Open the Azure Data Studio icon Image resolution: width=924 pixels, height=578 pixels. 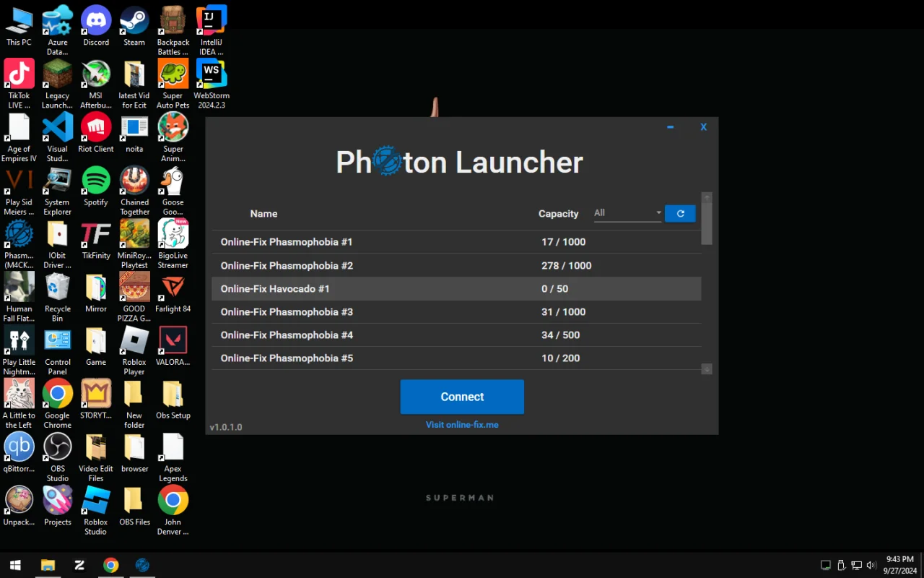pyautogui.click(x=58, y=30)
